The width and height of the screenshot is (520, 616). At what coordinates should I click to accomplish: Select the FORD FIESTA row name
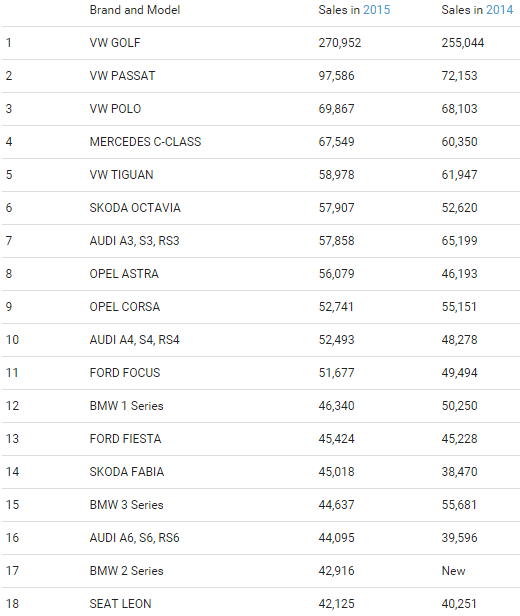(x=125, y=439)
